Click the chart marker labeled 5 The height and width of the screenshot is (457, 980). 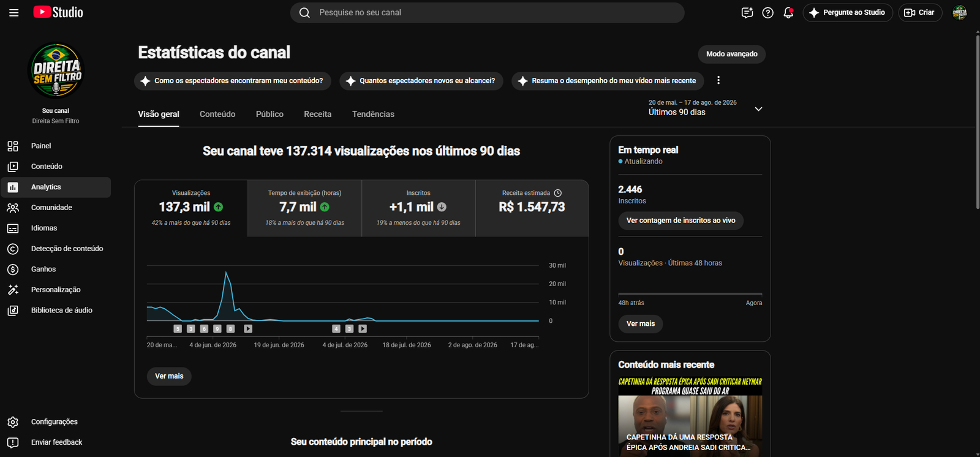tap(178, 329)
